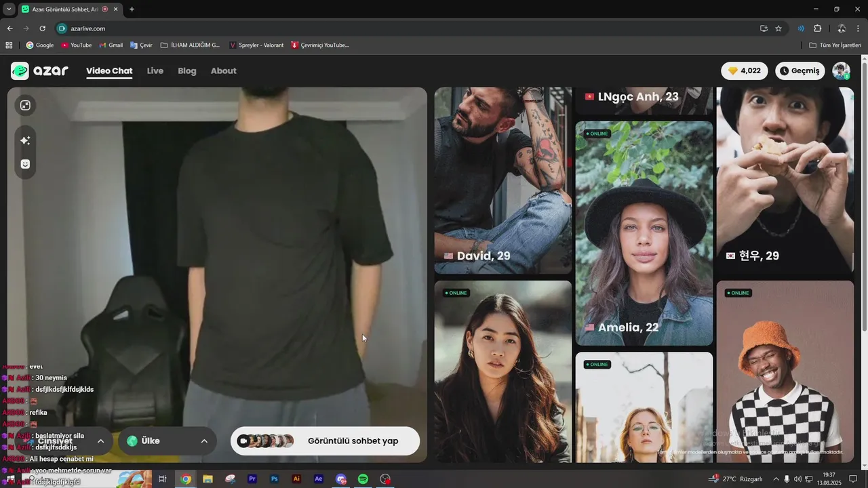Open LNgọc Anh, 23 profile card
Image resolution: width=868 pixels, height=488 pixels.
tap(644, 101)
